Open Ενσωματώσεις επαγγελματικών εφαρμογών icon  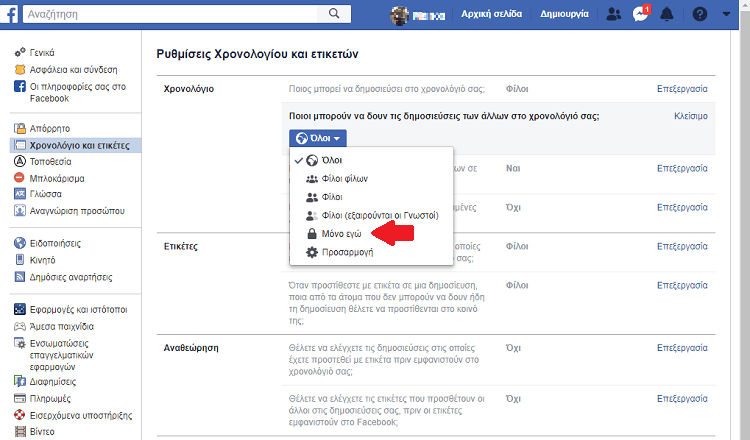click(x=20, y=343)
